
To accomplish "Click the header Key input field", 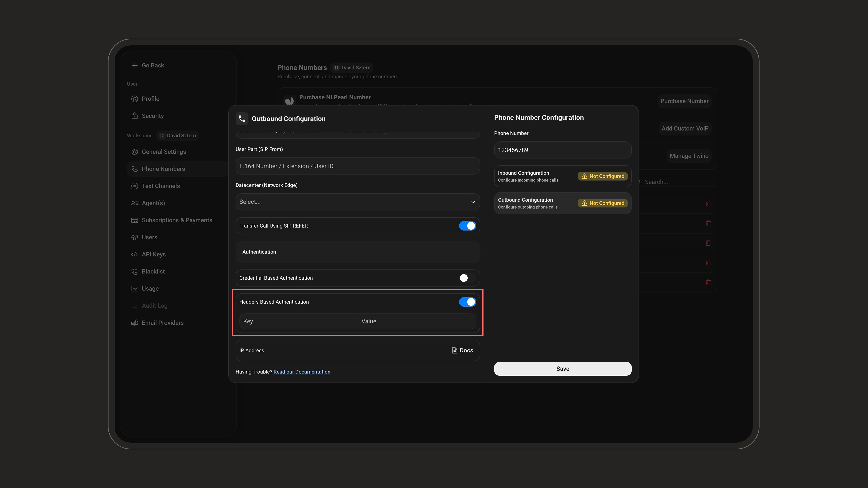I will pyautogui.click(x=299, y=321).
